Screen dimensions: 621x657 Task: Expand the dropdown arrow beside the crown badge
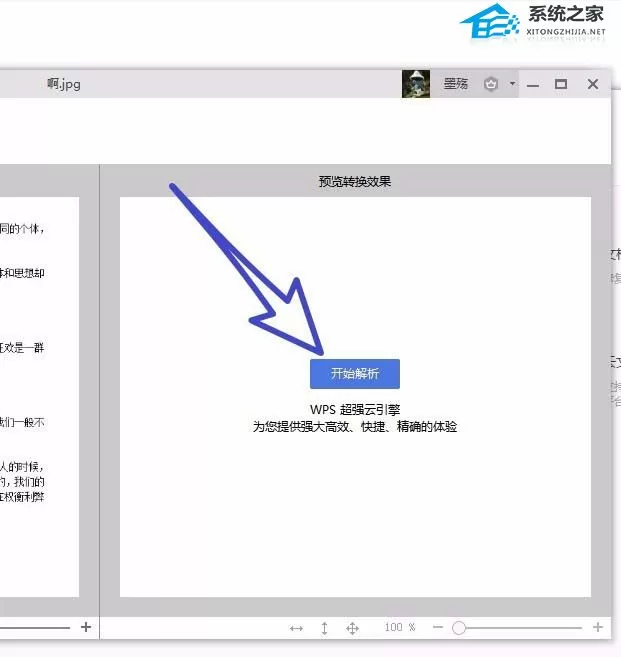click(512, 84)
